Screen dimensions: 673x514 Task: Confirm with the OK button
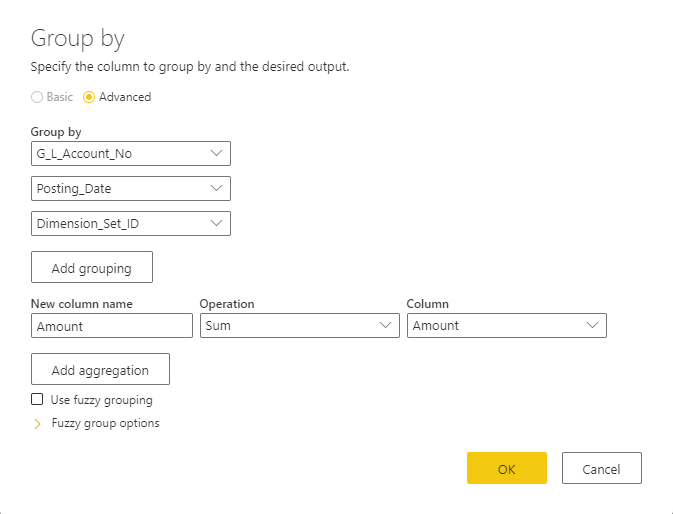[507, 468]
